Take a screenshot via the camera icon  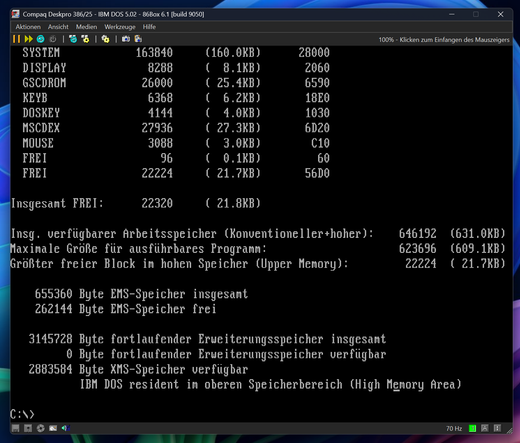(126, 39)
